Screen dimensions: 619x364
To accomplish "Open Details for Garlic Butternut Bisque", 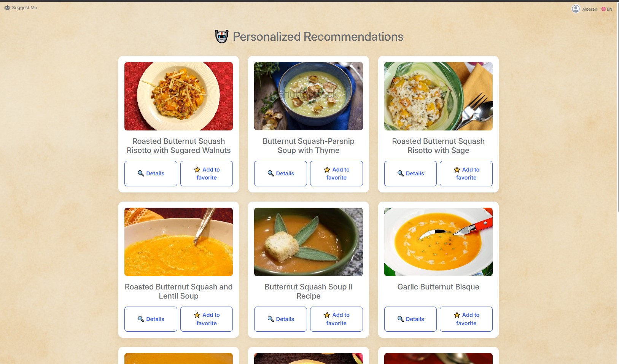I will pyautogui.click(x=410, y=319).
